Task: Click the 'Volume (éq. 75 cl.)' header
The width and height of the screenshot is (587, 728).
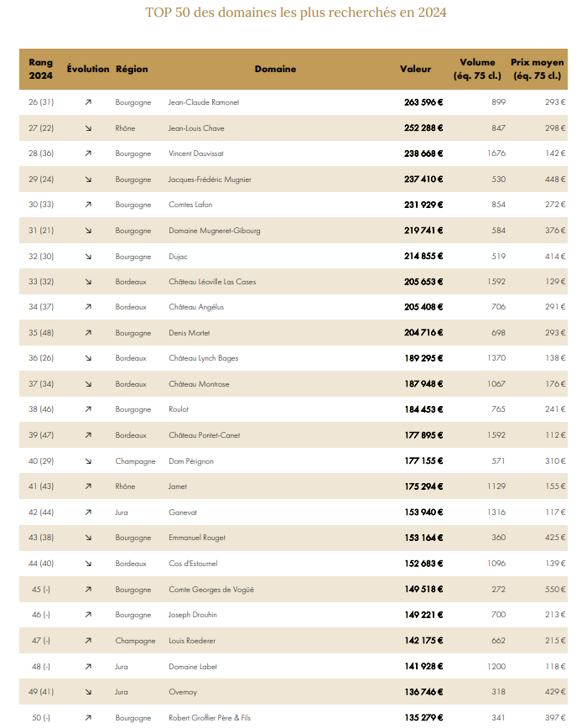Action: pos(477,69)
